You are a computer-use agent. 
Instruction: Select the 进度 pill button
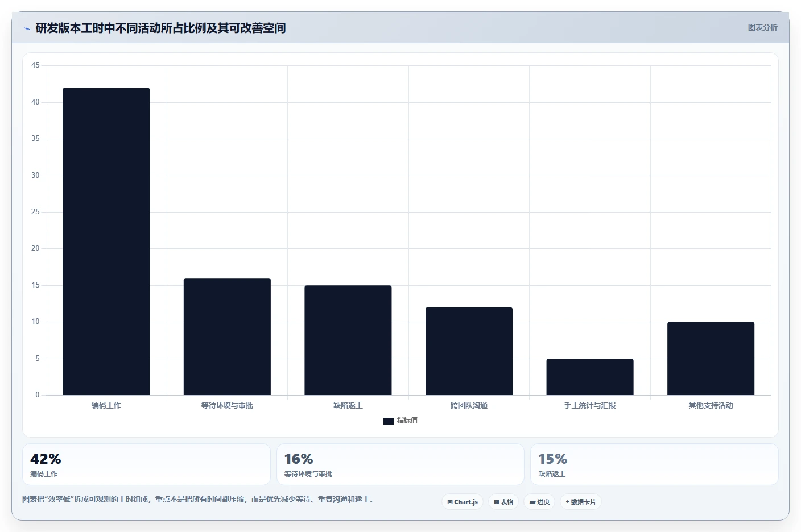(x=539, y=502)
